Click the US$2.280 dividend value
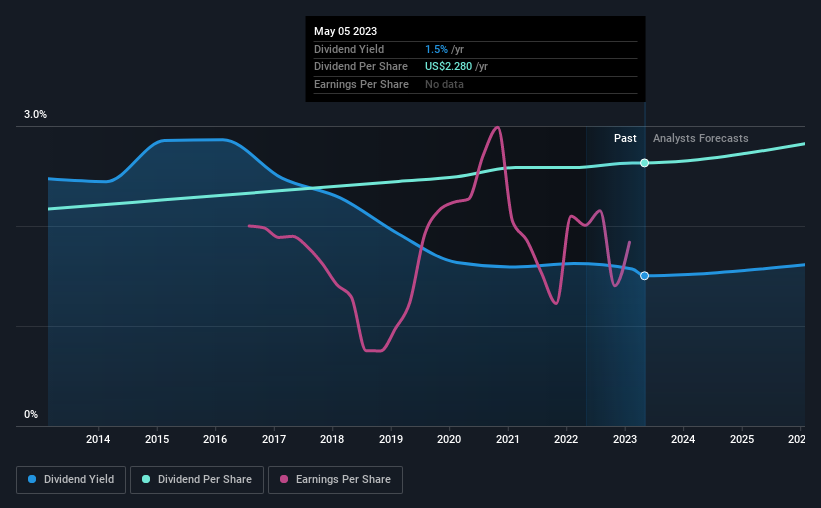This screenshot has width=821, height=508. (x=448, y=67)
